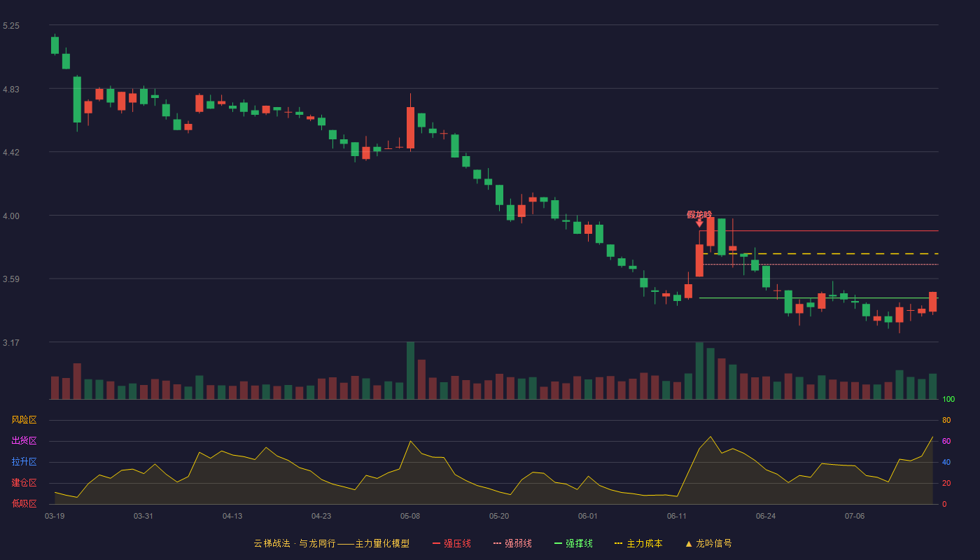Click the 03-19 date label
This screenshot has width=980, height=560.
55,516
